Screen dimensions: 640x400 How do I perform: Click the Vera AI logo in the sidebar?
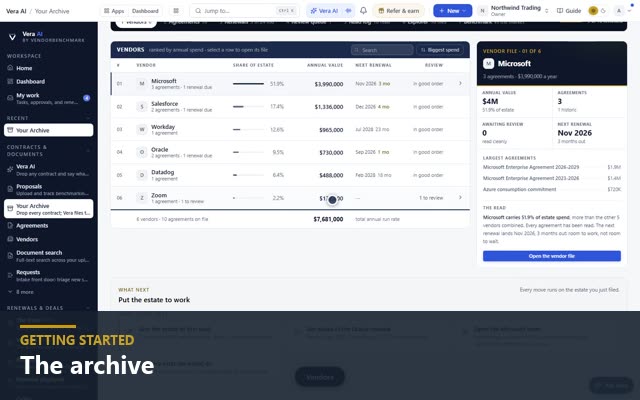coord(12,37)
